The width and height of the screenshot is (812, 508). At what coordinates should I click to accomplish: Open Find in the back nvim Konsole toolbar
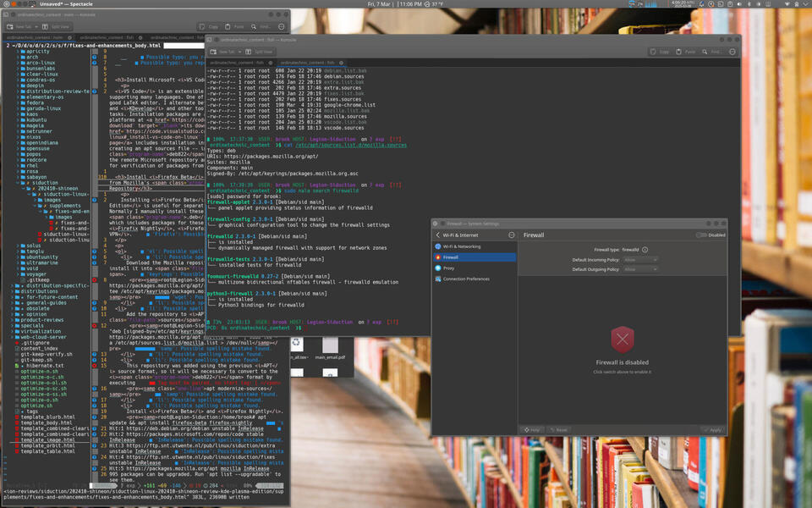click(x=261, y=26)
